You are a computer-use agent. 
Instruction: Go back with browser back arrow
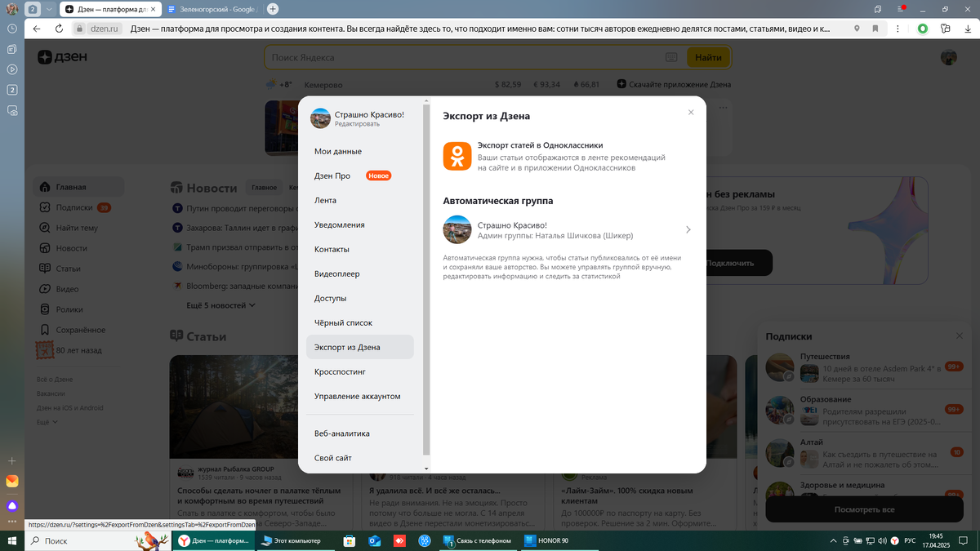pos(37,29)
